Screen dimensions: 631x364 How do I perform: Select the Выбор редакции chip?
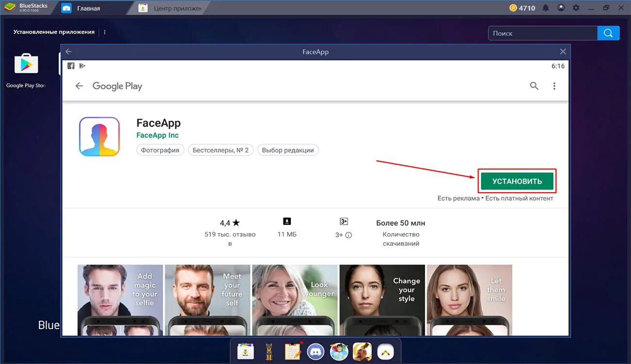tap(288, 150)
